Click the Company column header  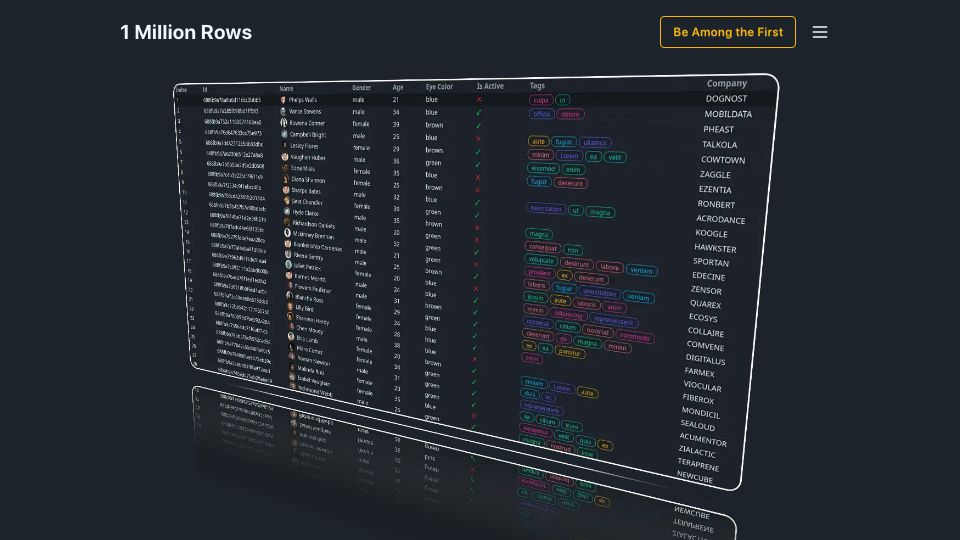(727, 83)
